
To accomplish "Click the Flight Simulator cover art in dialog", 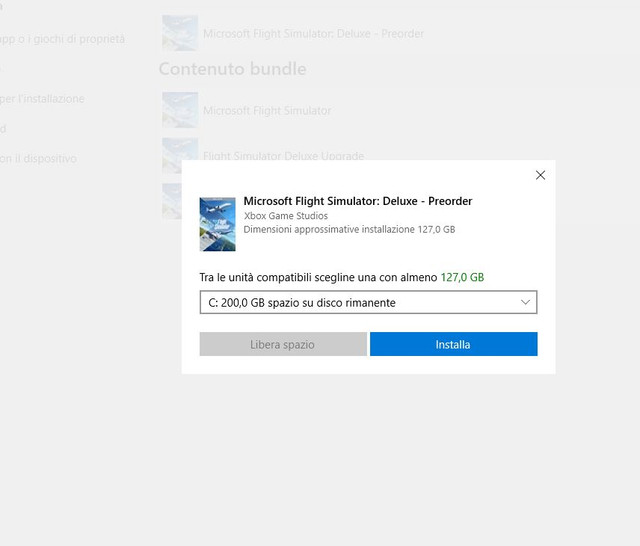I will tap(217, 224).
